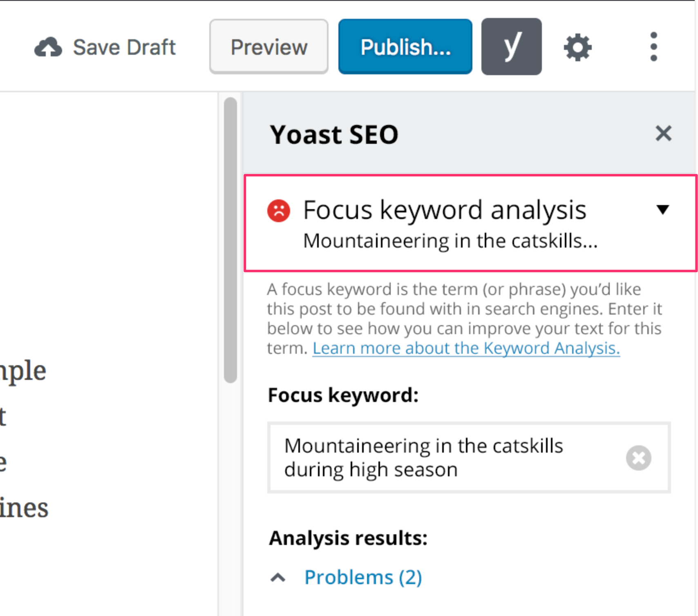
Task: Close the Yoast SEO sidebar panel
Action: click(663, 134)
